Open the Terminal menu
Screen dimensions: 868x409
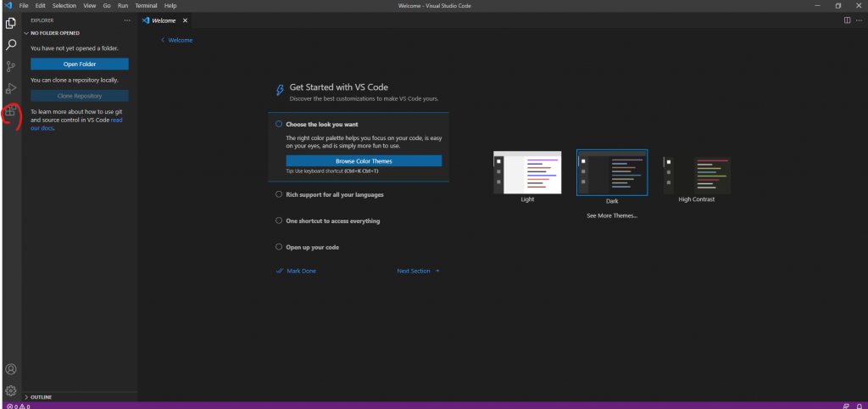tap(146, 6)
